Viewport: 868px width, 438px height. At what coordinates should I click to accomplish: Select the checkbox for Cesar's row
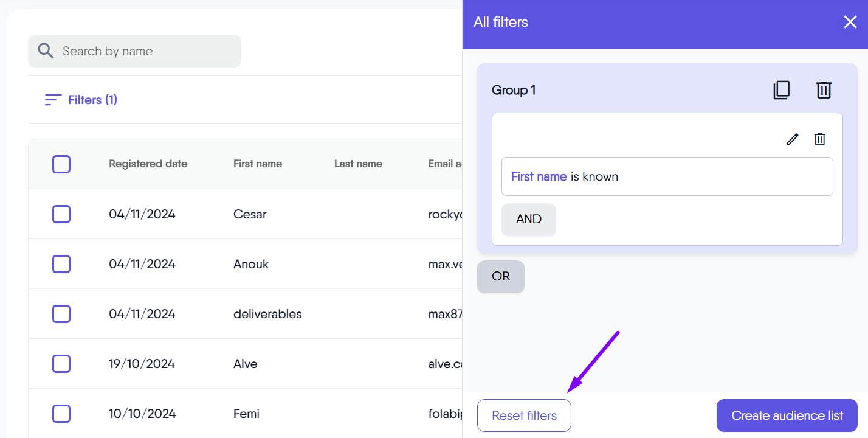[x=61, y=214]
